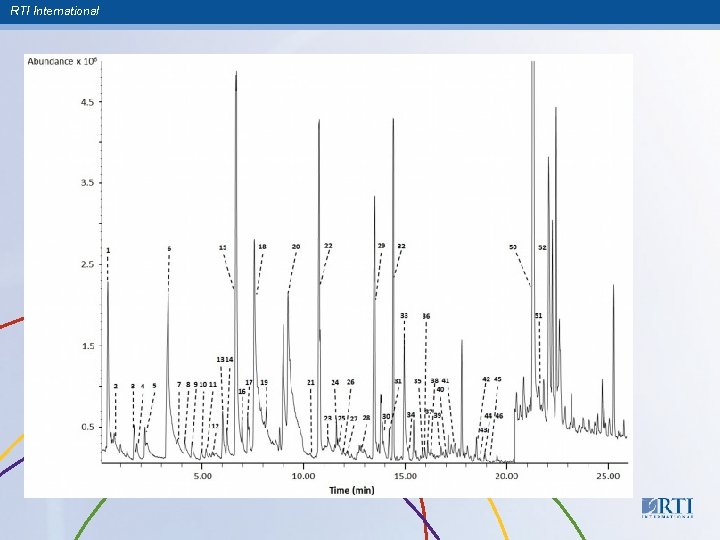Click the 1.5 tick on abundance axis
Image resolution: width=720 pixels, height=540 pixels.
tap(87, 346)
